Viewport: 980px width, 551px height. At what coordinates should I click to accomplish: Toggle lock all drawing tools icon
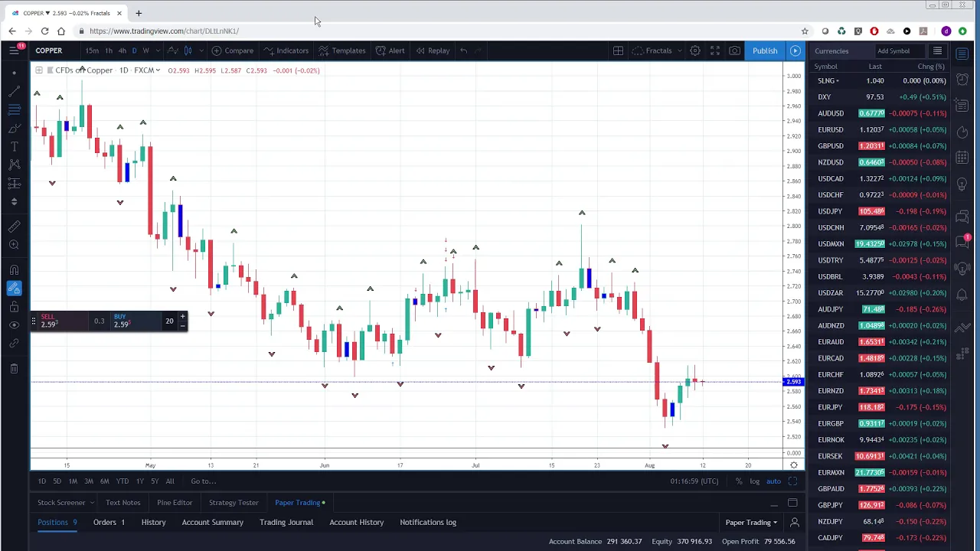(x=15, y=307)
